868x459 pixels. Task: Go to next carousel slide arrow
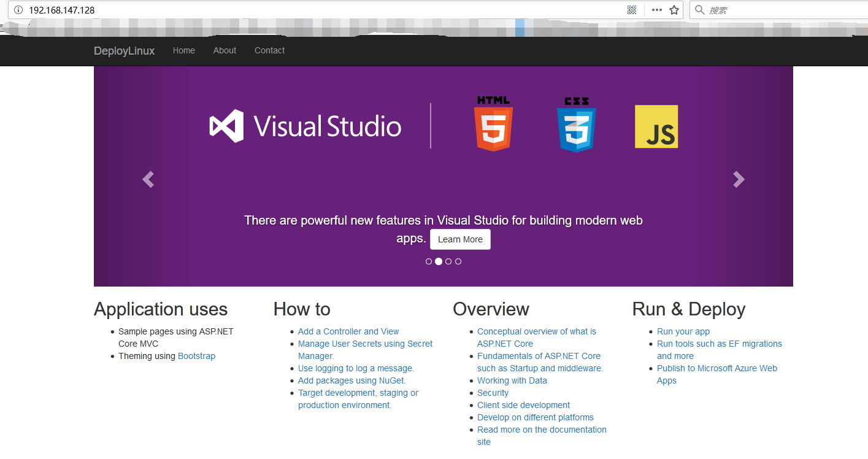point(739,179)
